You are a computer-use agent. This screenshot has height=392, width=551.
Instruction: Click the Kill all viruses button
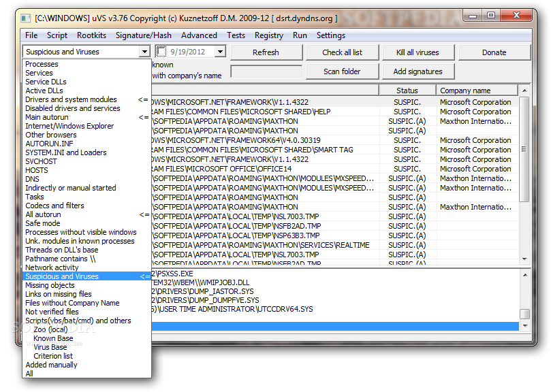coord(418,52)
